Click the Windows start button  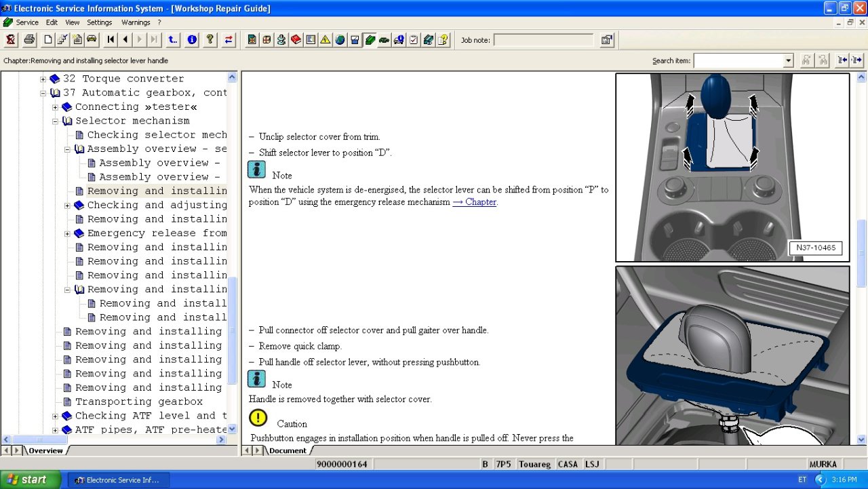click(x=26, y=480)
